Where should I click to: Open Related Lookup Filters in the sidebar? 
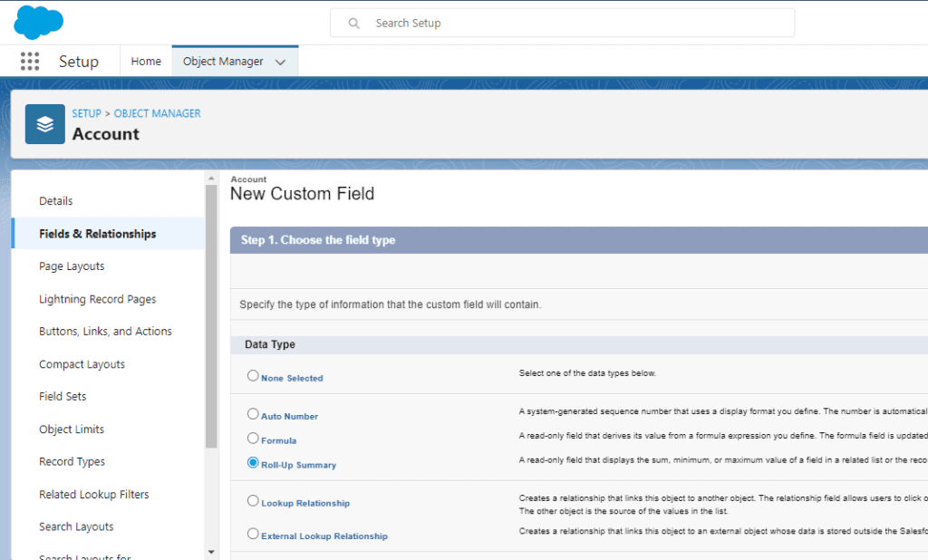click(x=94, y=494)
